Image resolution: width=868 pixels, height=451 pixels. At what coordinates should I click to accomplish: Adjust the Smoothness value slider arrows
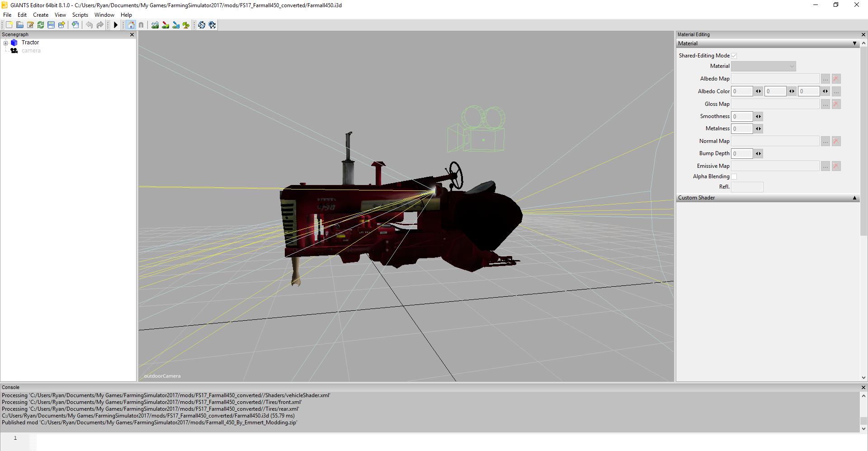758,116
